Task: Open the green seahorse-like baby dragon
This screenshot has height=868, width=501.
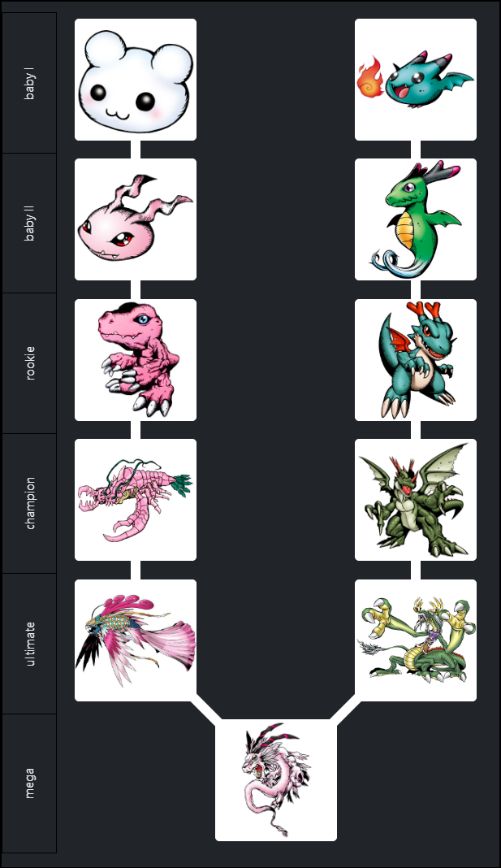Action: (x=415, y=219)
